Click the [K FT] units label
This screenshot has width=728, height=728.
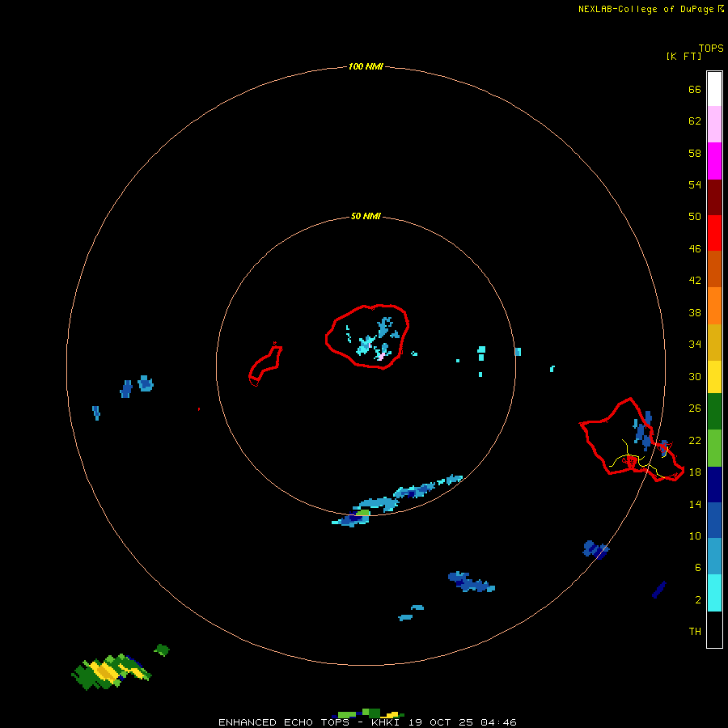coord(684,56)
